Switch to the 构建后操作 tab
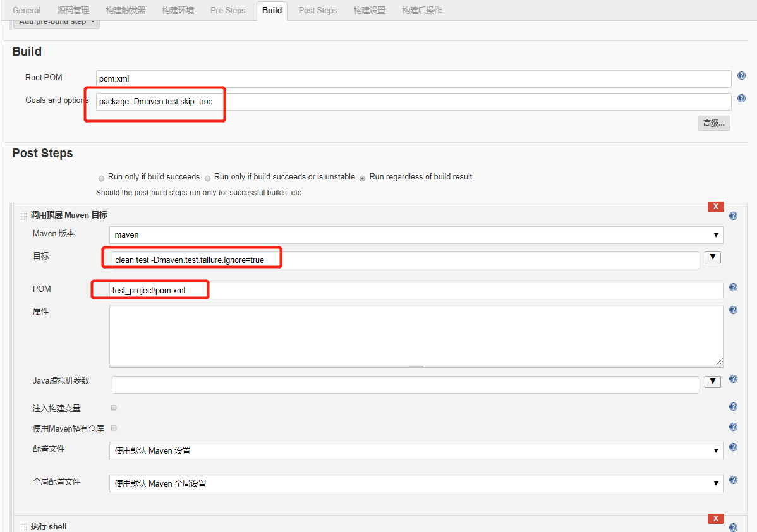The width and height of the screenshot is (757, 532). point(421,10)
